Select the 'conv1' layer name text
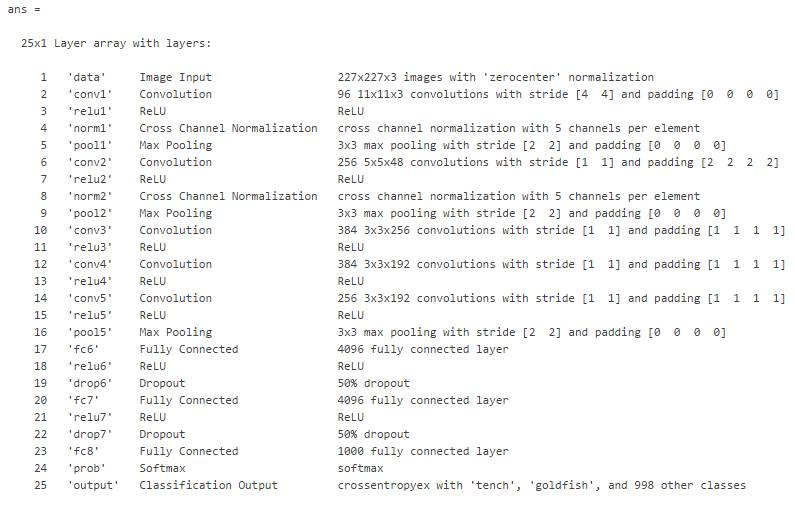 (x=90, y=94)
